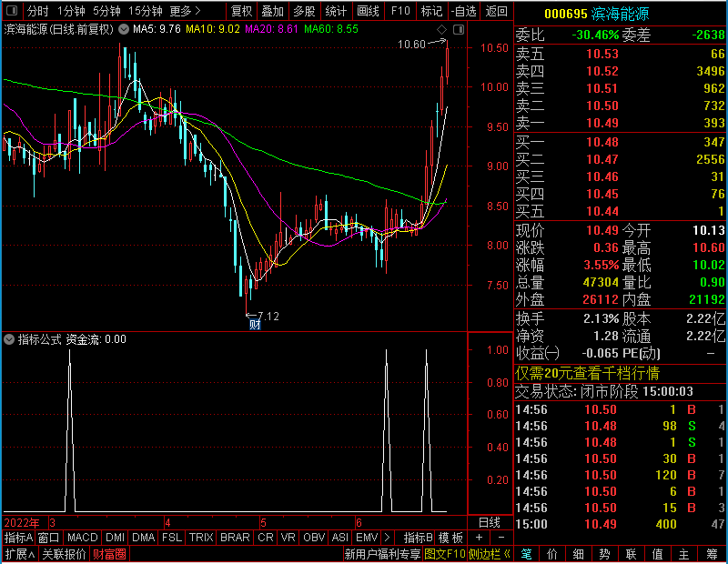Open the chart settings dropdown circle icon
This screenshot has width=728, height=564.
click(x=124, y=29)
